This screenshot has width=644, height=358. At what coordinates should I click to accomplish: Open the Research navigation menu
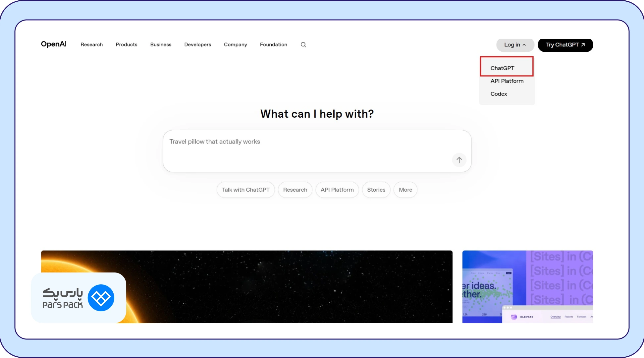[92, 44]
